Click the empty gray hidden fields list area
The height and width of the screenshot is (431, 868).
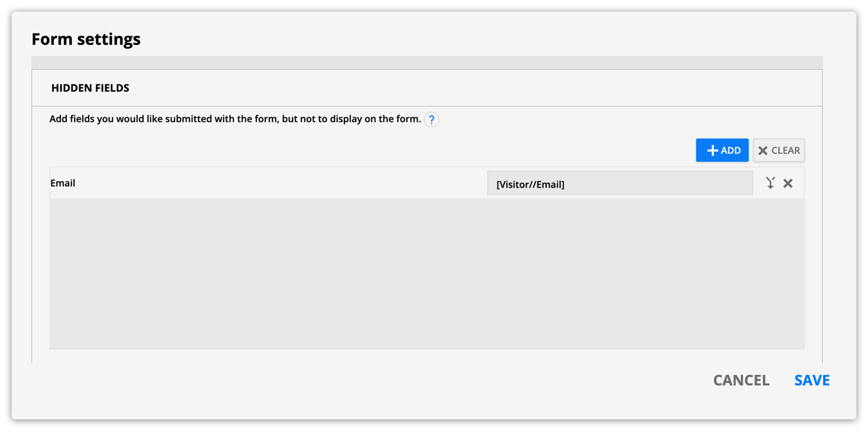click(x=427, y=274)
